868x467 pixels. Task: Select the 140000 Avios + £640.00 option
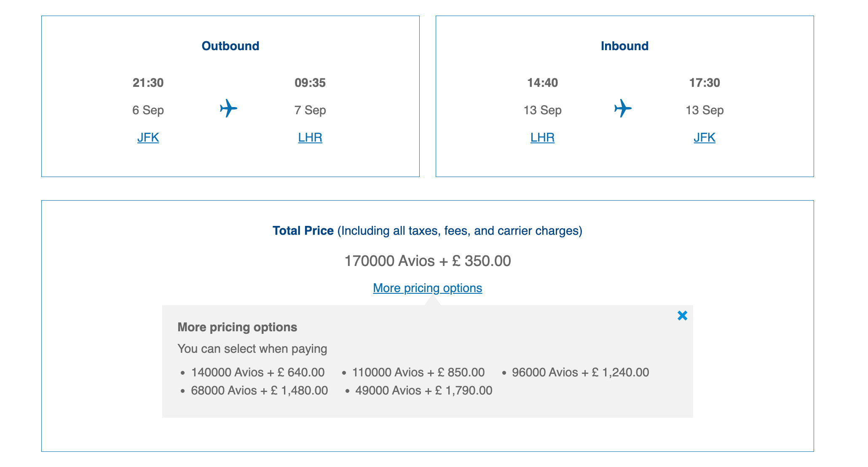(257, 373)
